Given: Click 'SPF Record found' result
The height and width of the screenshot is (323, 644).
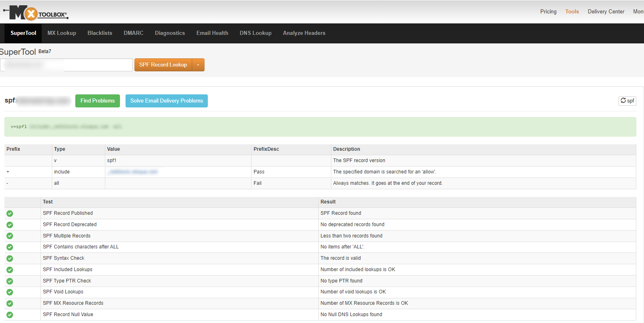Looking at the screenshot, I should click(x=341, y=213).
